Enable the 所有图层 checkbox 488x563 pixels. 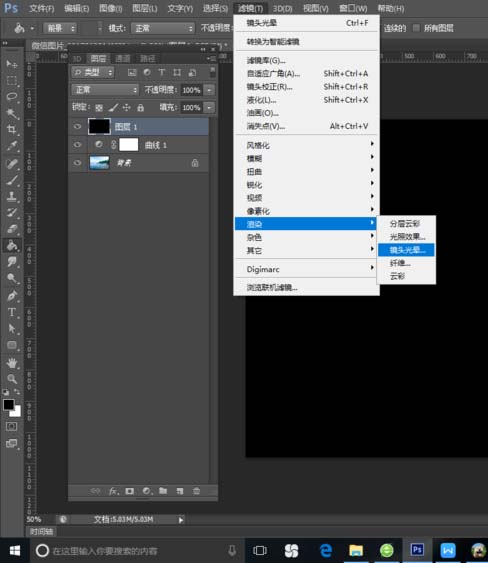click(x=416, y=28)
